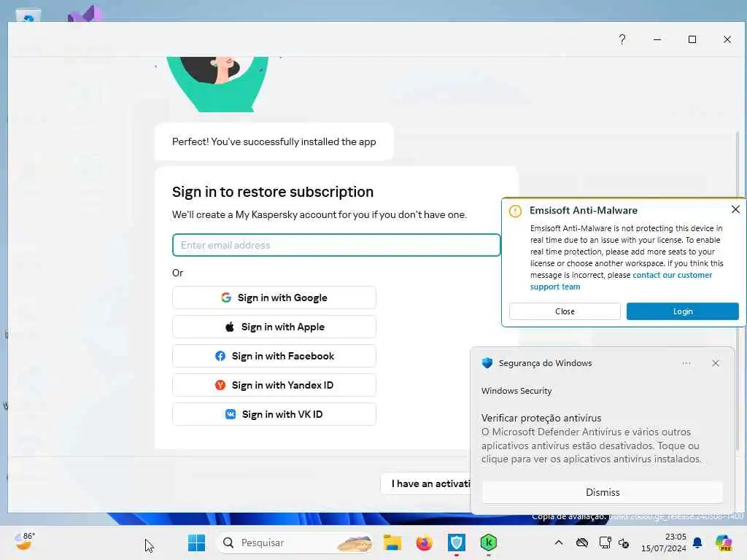The width and height of the screenshot is (747, 560).
Task: Focus the Enter email address field
Action: 336,245
